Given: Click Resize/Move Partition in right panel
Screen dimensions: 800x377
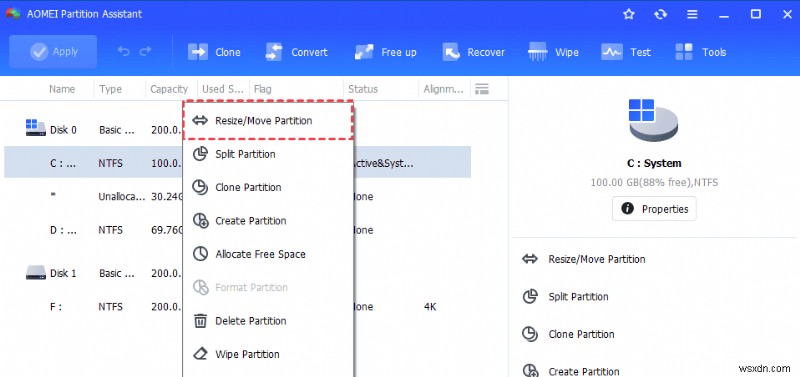Looking at the screenshot, I should [596, 259].
